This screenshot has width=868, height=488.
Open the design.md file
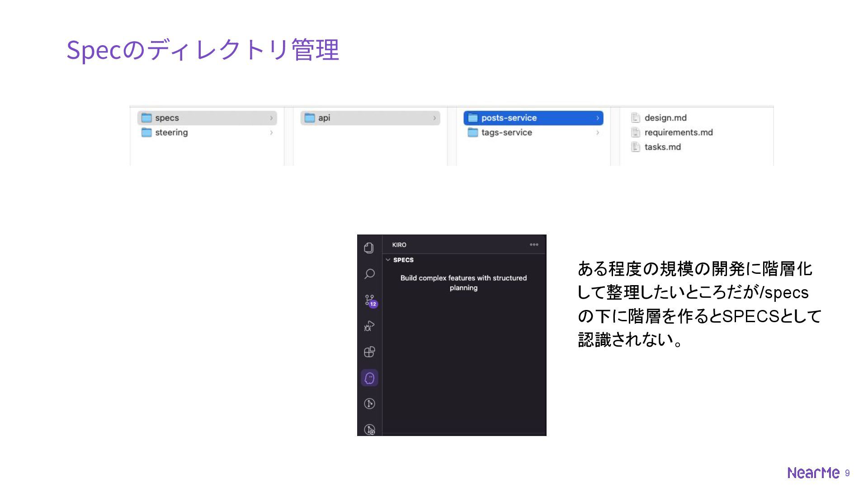click(x=665, y=118)
